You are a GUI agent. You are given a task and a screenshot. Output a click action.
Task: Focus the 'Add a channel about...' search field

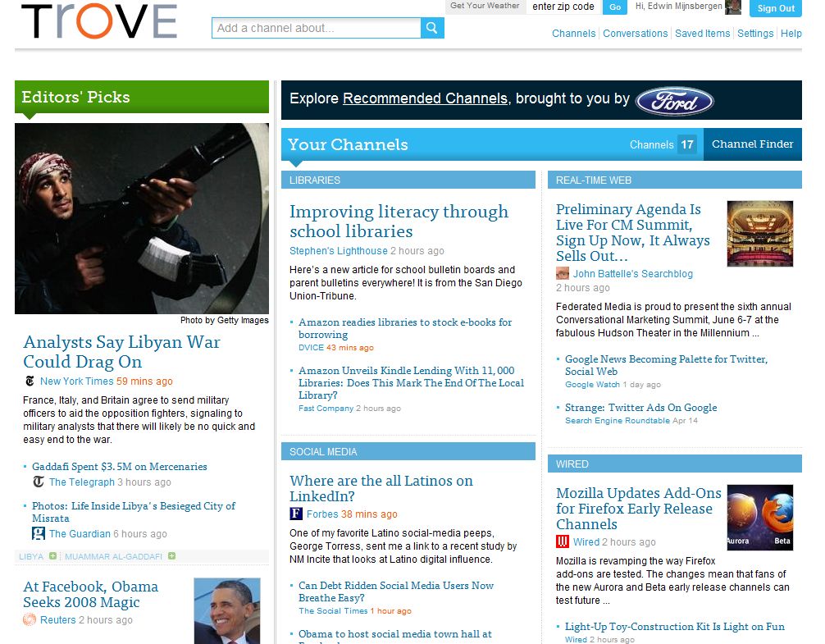point(317,28)
